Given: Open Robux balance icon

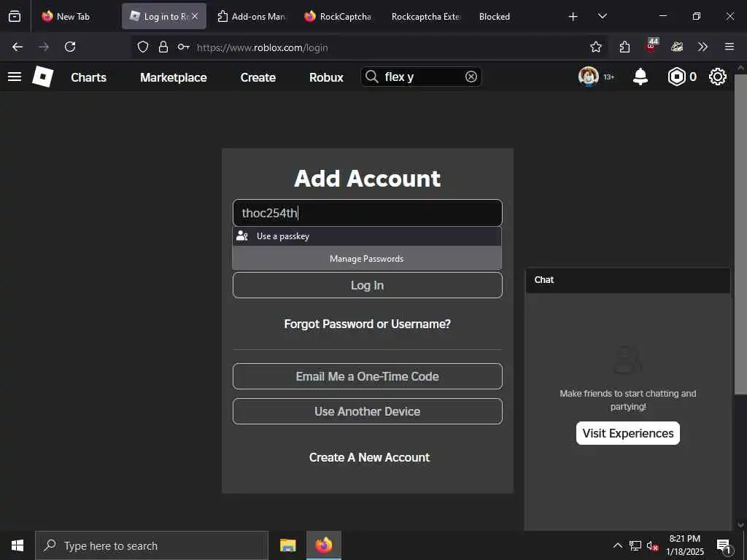Looking at the screenshot, I should 676,77.
